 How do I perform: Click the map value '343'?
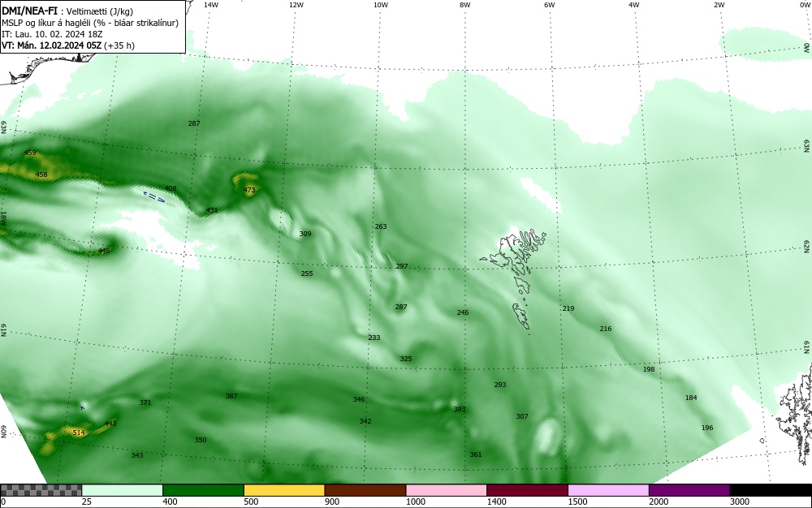coord(136,455)
